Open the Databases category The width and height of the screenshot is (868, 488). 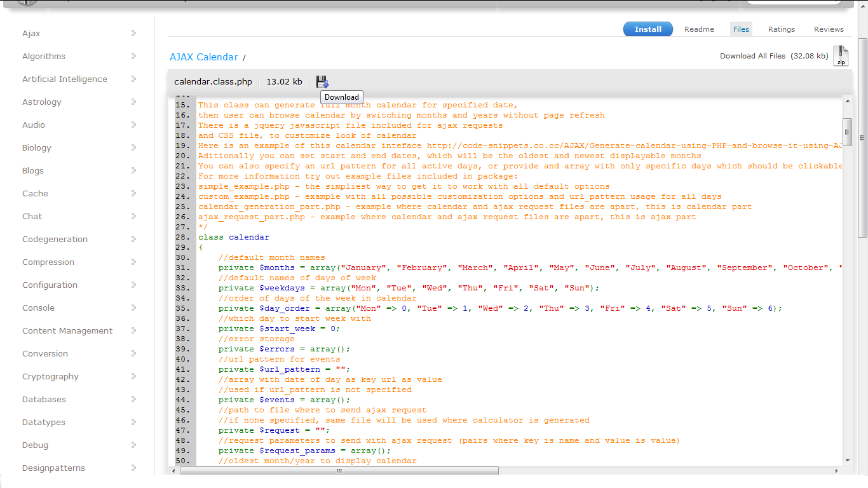(44, 399)
